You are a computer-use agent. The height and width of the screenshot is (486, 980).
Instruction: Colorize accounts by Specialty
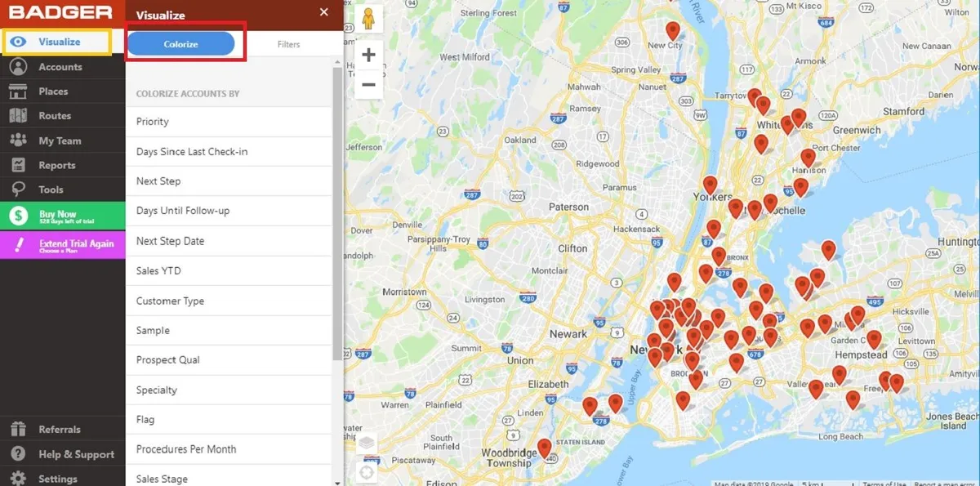pyautogui.click(x=229, y=390)
